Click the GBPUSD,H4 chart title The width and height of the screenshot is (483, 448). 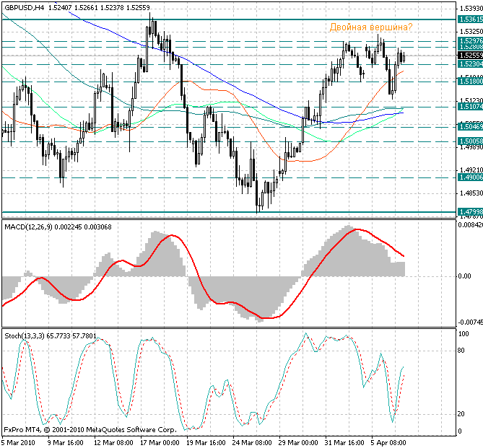coord(23,7)
